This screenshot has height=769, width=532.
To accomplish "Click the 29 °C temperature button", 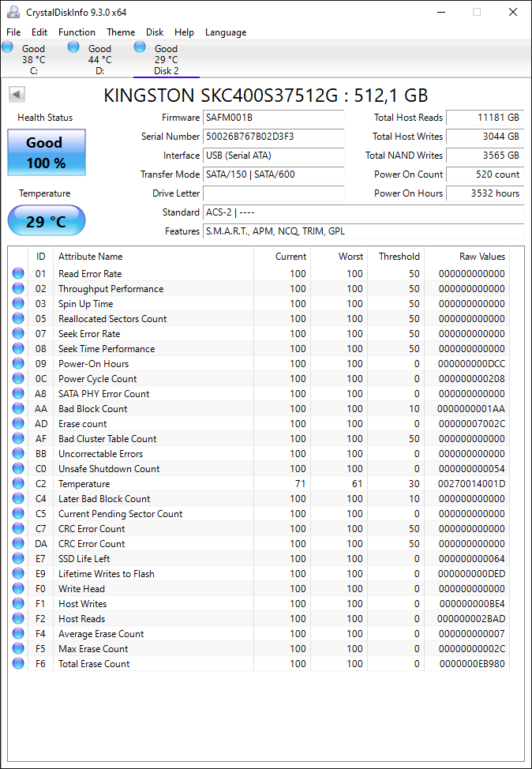I will pyautogui.click(x=47, y=221).
